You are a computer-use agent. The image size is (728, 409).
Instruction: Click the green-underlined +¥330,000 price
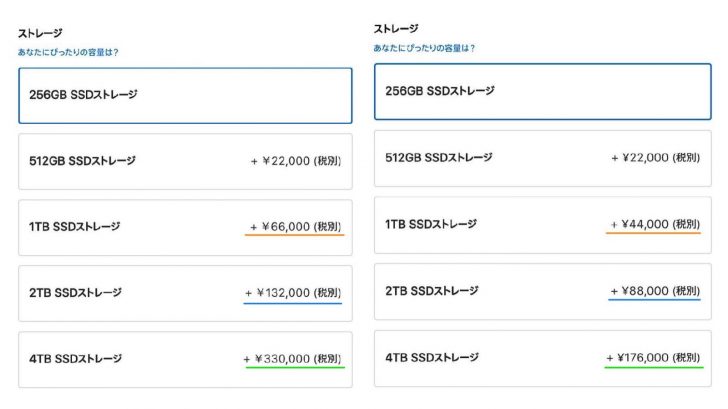tap(293, 359)
